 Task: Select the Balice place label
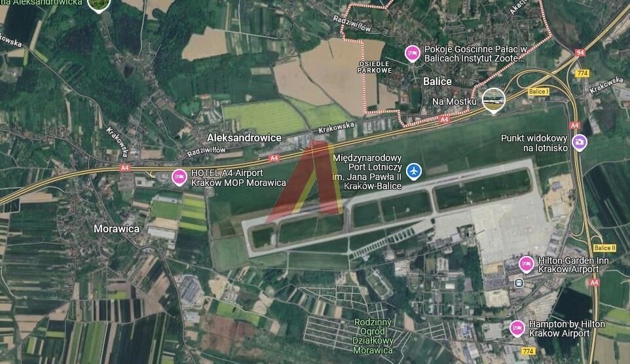437,82
